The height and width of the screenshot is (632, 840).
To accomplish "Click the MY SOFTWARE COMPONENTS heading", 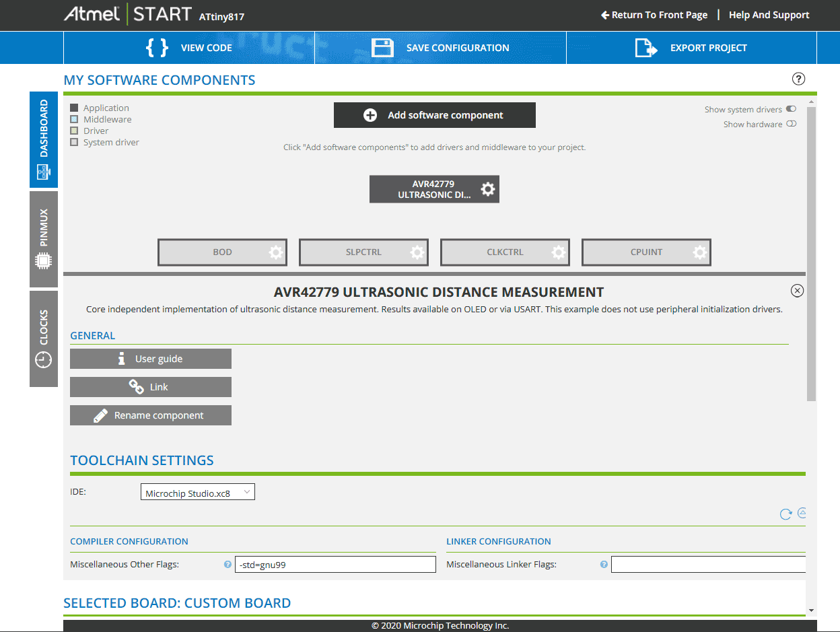I will point(160,80).
